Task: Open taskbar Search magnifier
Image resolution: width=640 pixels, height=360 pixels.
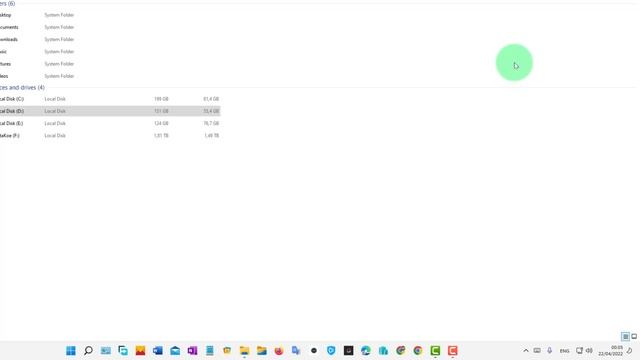Action: [x=88, y=351]
